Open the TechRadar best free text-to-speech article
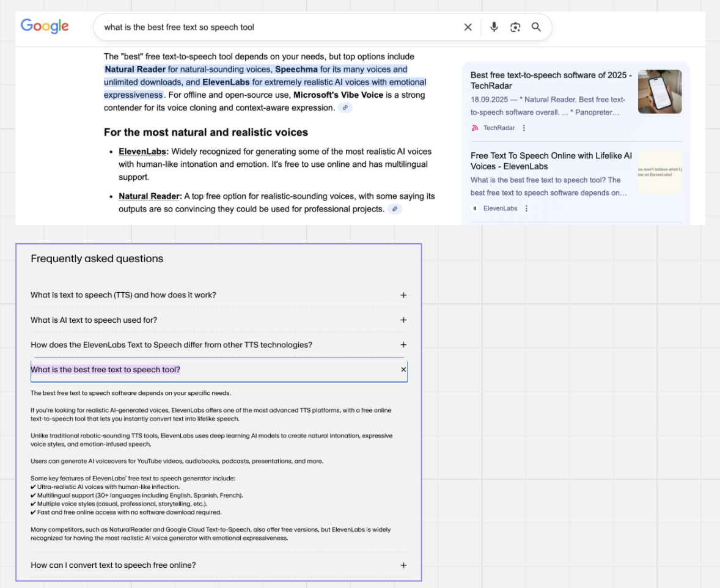Image resolution: width=720 pixels, height=588 pixels. [x=551, y=80]
